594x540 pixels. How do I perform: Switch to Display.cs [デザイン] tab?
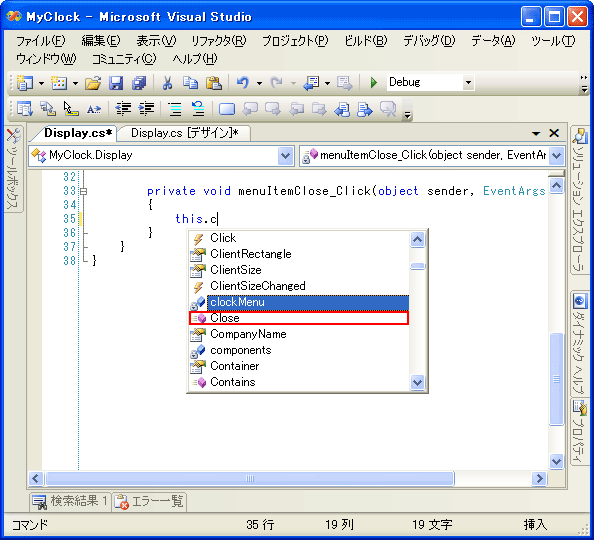[x=184, y=133]
